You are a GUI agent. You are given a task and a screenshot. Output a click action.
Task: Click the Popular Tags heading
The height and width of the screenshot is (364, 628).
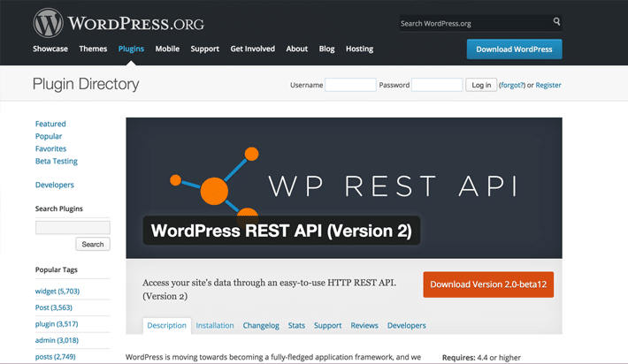(x=56, y=270)
